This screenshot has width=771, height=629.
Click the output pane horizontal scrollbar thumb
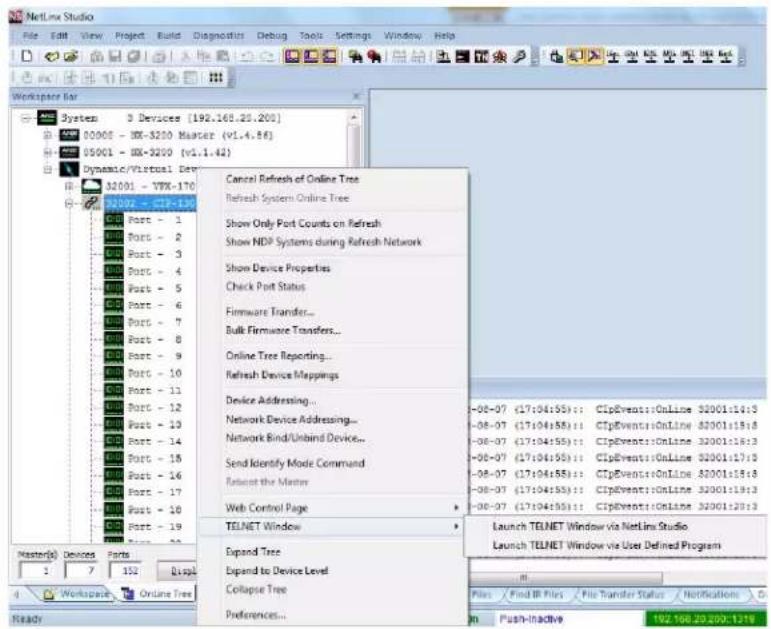click(566, 577)
